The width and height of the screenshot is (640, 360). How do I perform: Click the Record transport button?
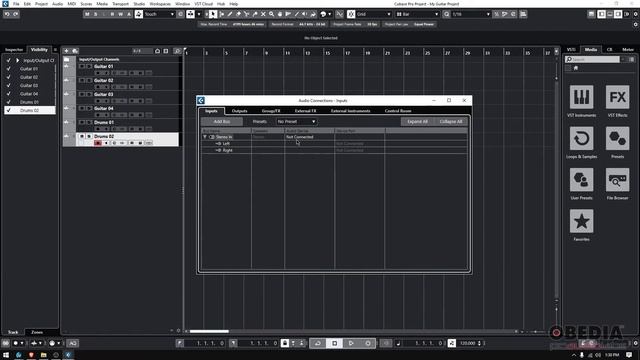click(x=368, y=343)
